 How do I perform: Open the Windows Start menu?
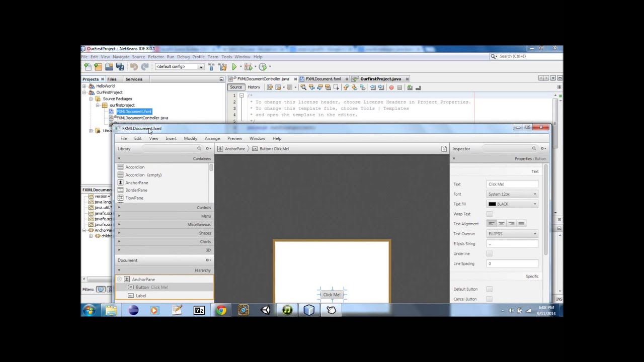click(90, 310)
